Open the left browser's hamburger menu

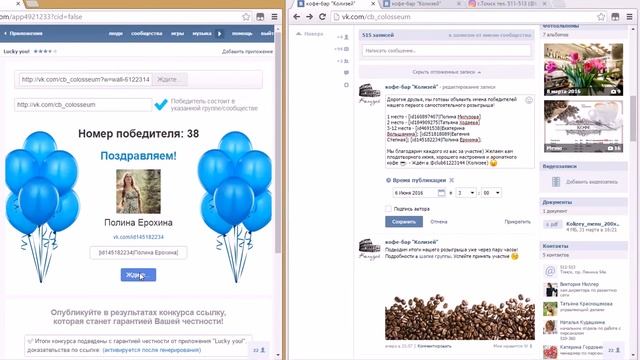click(x=274, y=17)
